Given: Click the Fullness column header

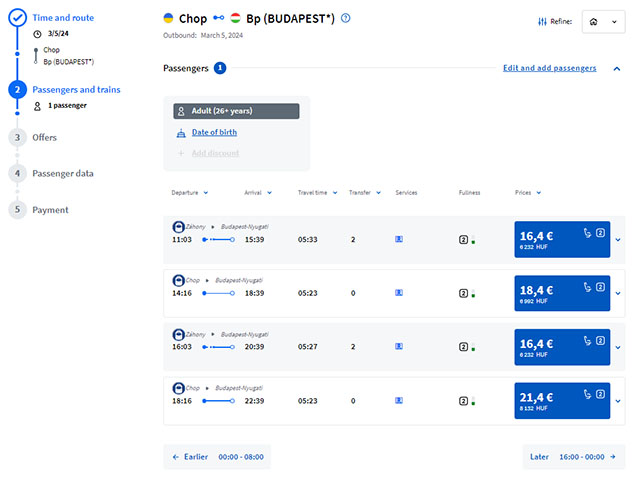Looking at the screenshot, I should point(469,193).
